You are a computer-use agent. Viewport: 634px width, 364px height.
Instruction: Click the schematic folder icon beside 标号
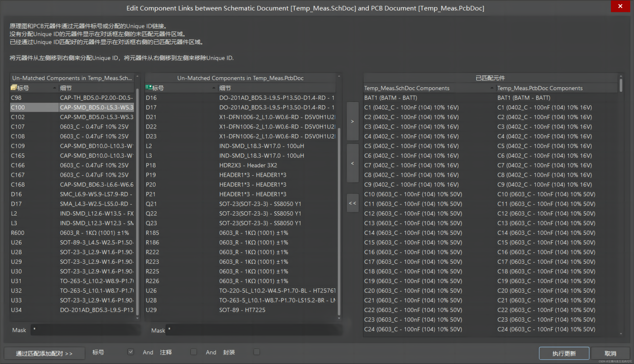pyautogui.click(x=14, y=87)
